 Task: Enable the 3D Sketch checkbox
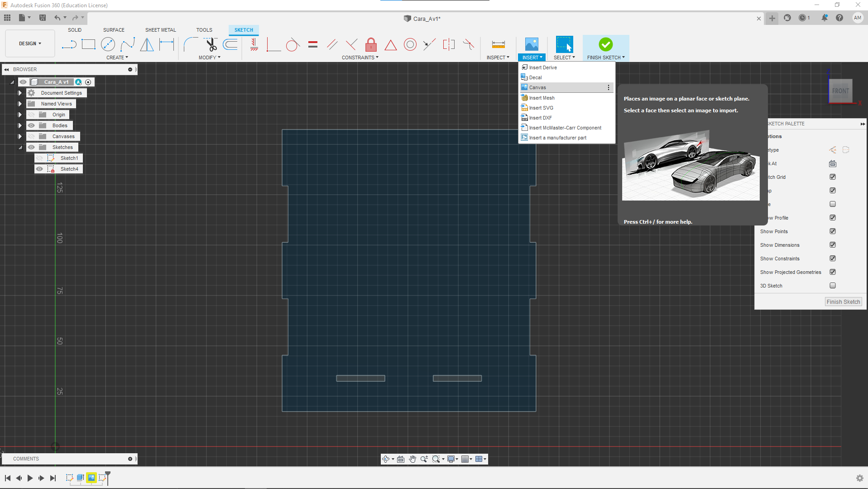(832, 286)
